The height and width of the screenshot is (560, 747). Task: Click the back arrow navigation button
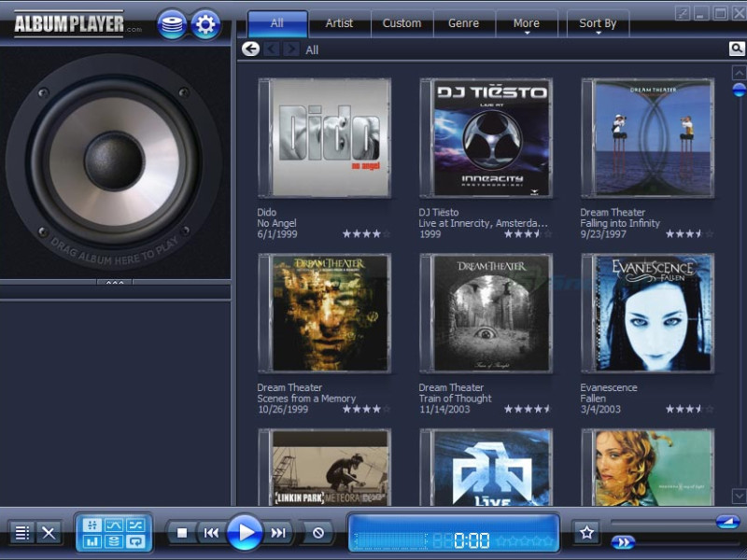pyautogui.click(x=250, y=49)
